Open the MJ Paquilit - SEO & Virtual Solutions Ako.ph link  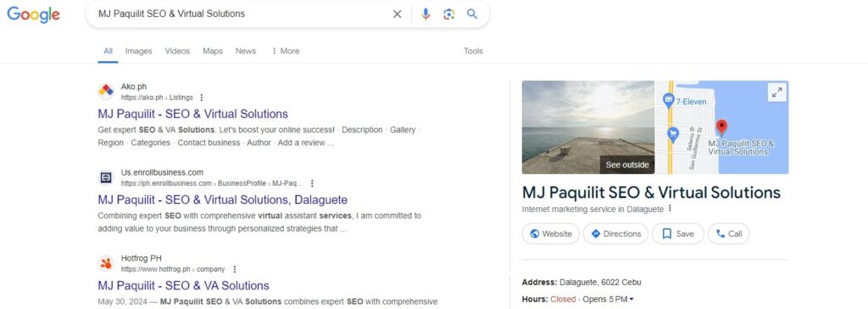[192, 114]
